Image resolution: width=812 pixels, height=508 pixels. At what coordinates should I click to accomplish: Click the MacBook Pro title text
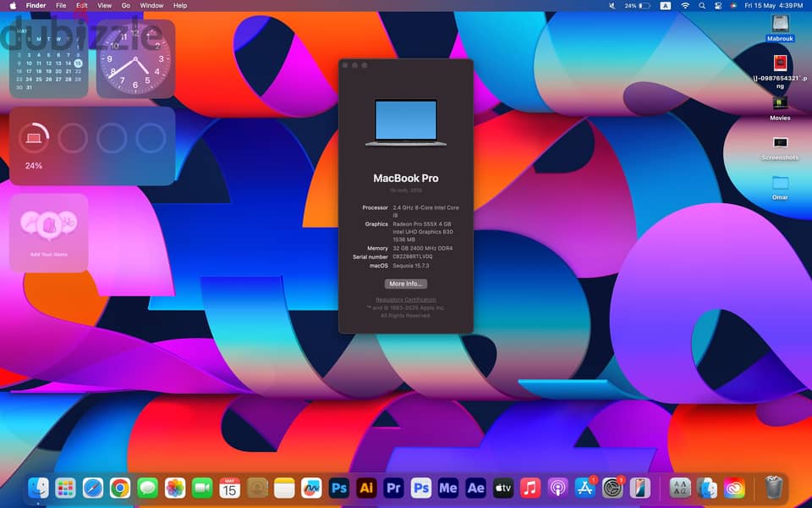pyautogui.click(x=406, y=179)
